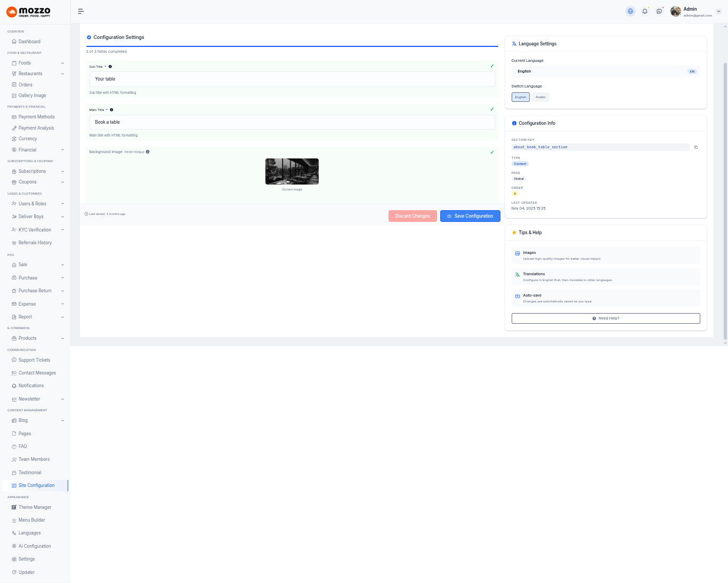Viewport: 728px width, 583px height.
Task: Click the Mozzo logo
Action: pyautogui.click(x=29, y=12)
